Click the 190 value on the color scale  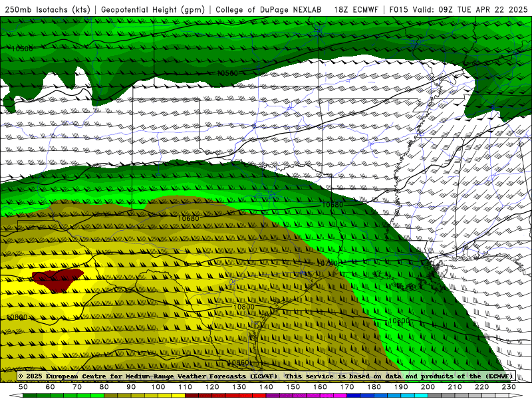coord(401,387)
